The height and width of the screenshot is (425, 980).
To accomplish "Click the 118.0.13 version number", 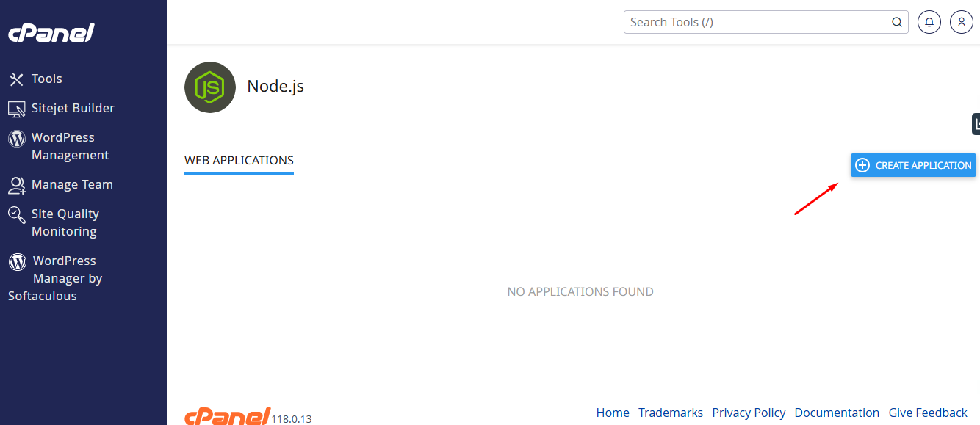I will point(292,419).
